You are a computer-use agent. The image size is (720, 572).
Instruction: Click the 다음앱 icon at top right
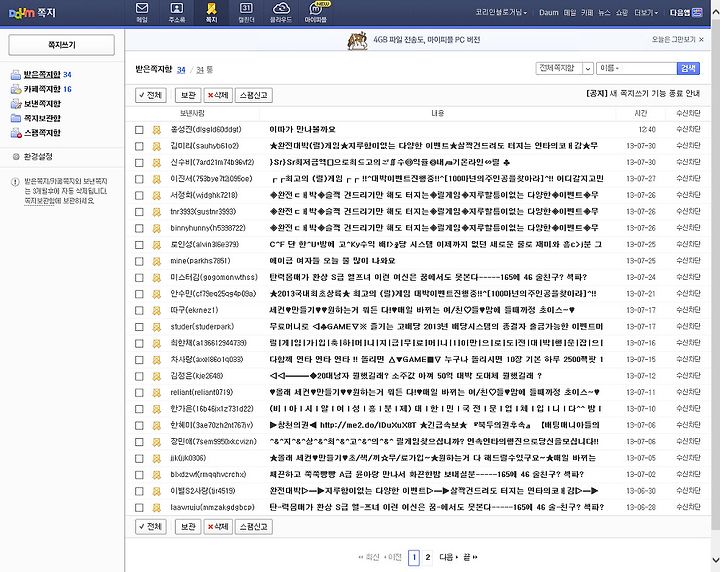698,12
